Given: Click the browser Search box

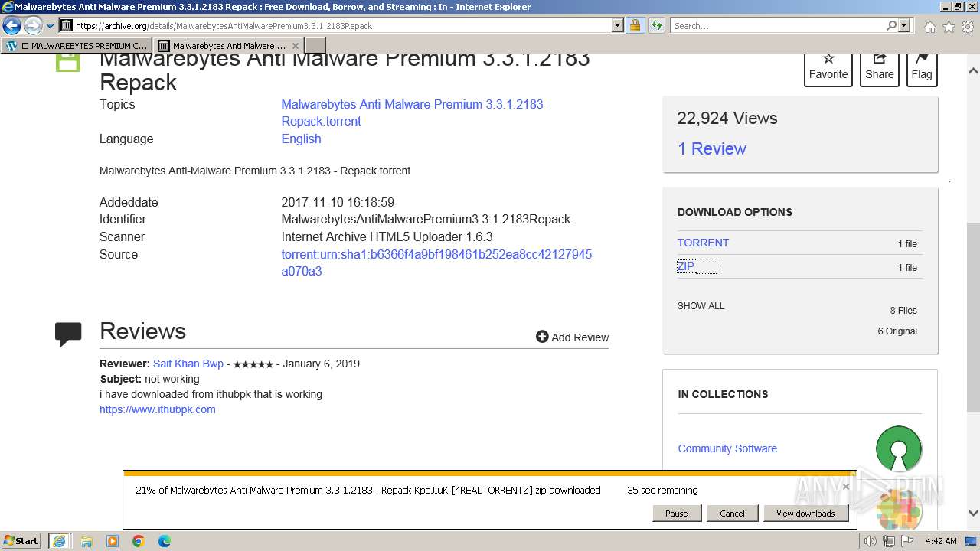Looking at the screenshot, I should click(x=777, y=25).
